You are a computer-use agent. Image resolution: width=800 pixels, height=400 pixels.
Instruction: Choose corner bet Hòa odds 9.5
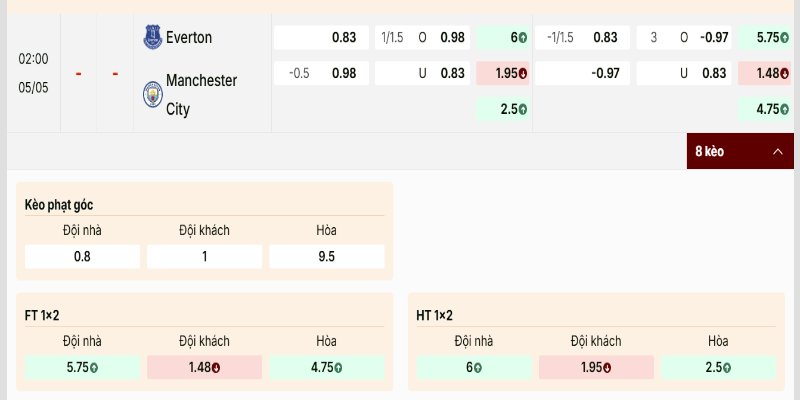coord(327,257)
